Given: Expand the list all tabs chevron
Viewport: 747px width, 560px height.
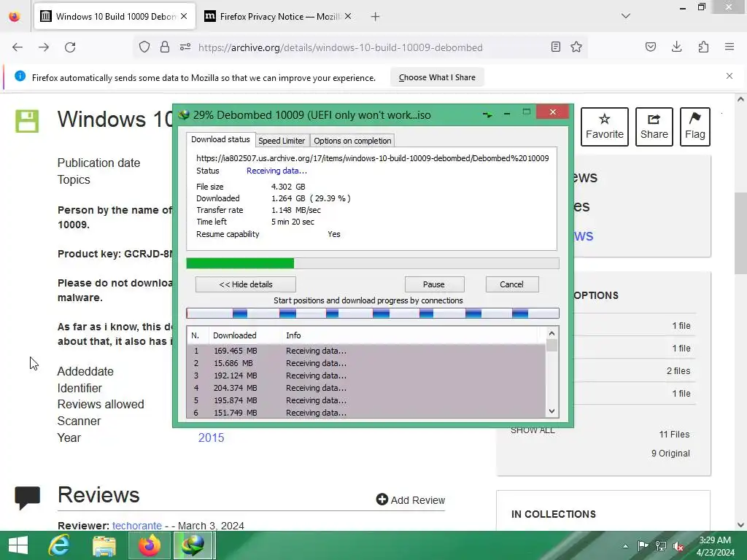Looking at the screenshot, I should (x=626, y=16).
